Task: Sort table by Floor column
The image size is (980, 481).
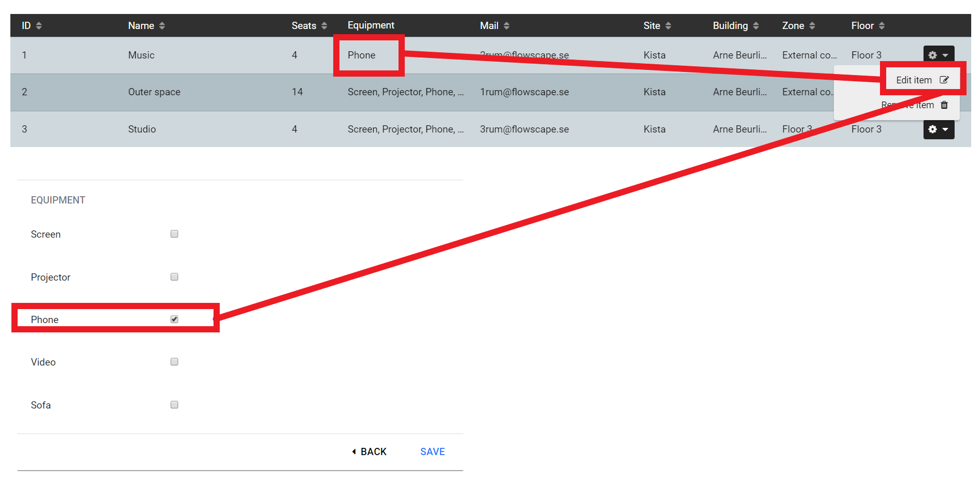Action: (x=868, y=26)
